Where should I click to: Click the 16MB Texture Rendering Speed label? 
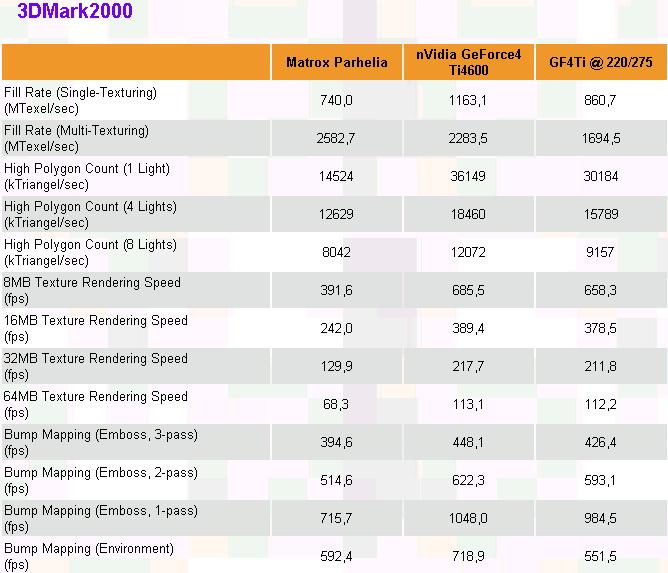coord(95,328)
